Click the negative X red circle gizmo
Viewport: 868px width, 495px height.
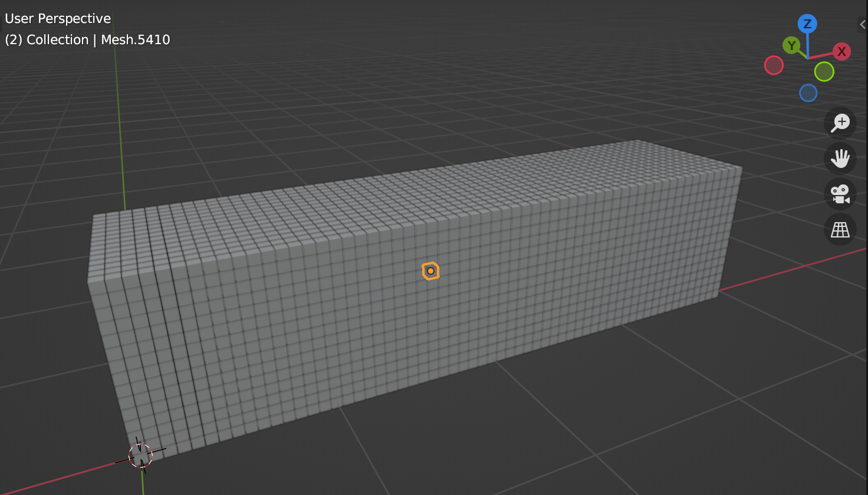pyautogui.click(x=774, y=65)
